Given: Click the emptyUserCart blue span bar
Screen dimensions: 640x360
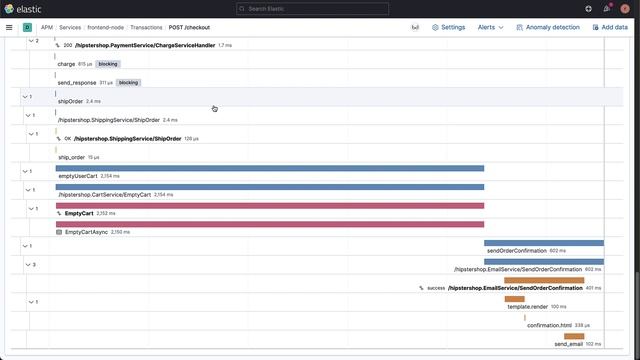Looking at the screenshot, I should 270,168.
